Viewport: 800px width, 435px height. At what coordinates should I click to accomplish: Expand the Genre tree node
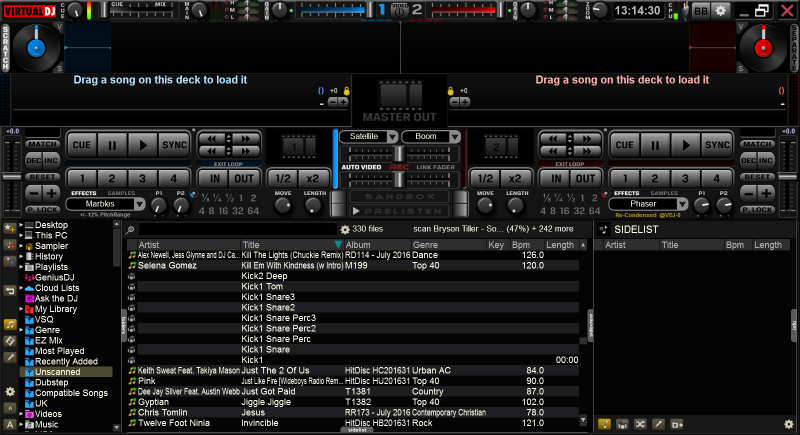click(21, 330)
